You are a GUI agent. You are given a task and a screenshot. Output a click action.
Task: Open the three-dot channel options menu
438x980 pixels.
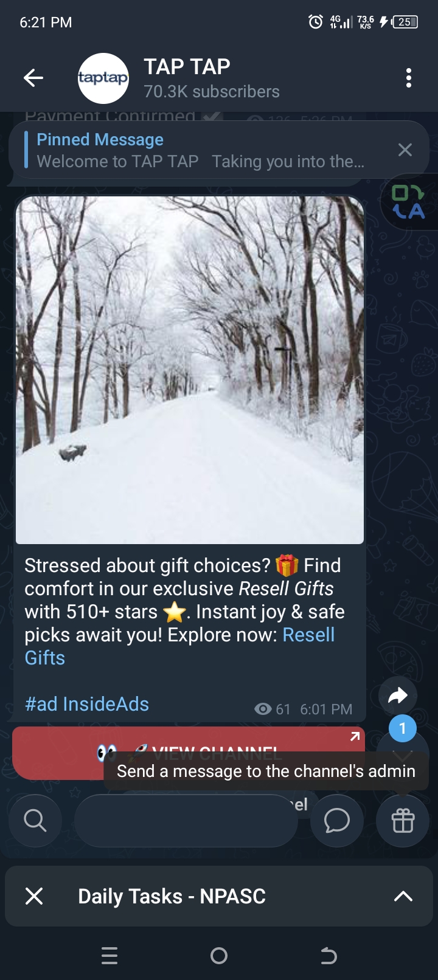[x=409, y=78]
